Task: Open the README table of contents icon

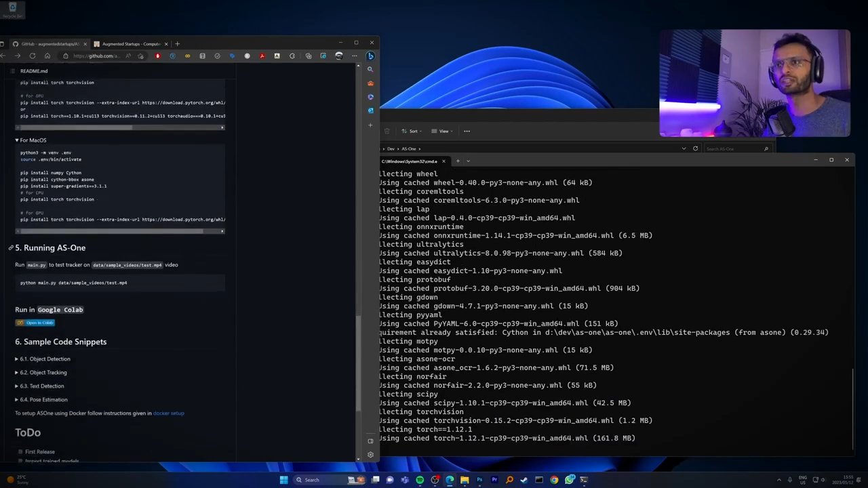Action: 12,71
